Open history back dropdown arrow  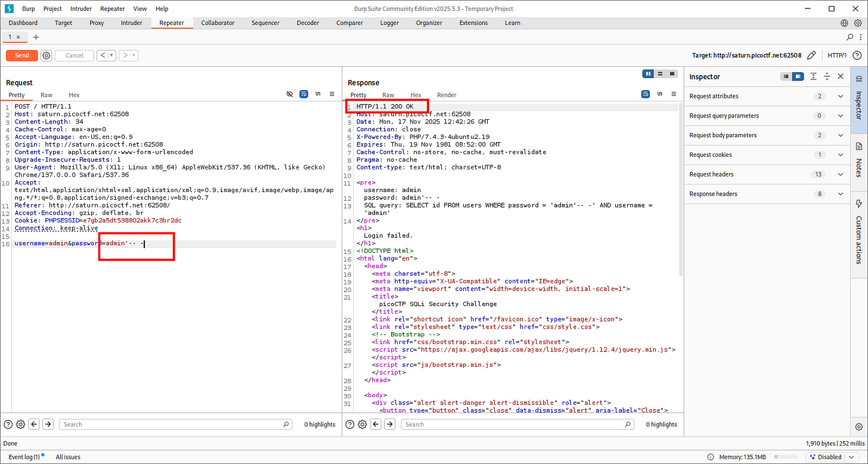[x=112, y=55]
